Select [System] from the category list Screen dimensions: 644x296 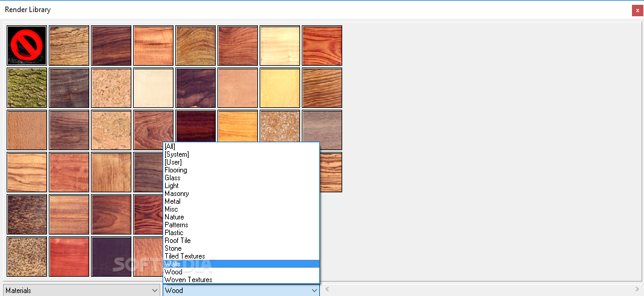point(241,154)
